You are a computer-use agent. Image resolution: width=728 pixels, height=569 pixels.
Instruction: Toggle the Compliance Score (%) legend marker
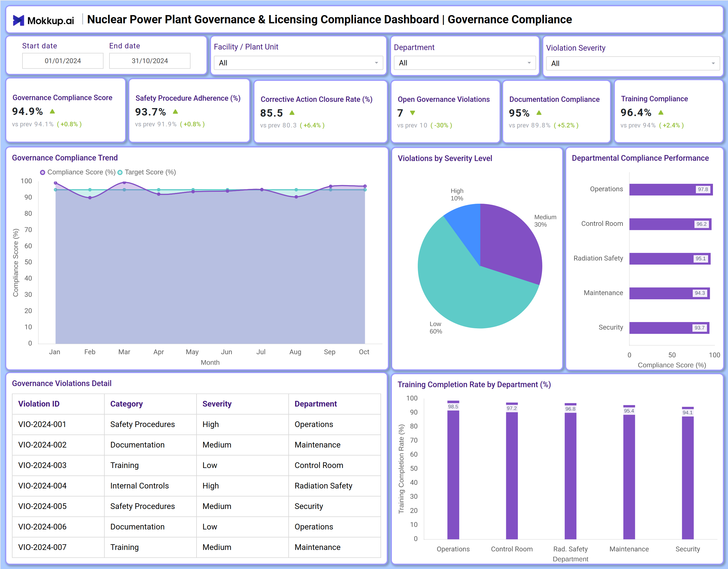coord(43,172)
